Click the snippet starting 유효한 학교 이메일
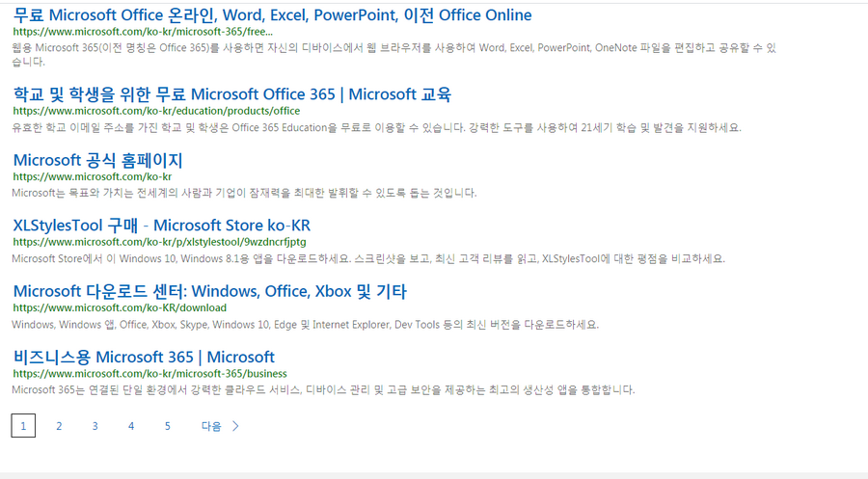868x479 pixels. [376, 128]
